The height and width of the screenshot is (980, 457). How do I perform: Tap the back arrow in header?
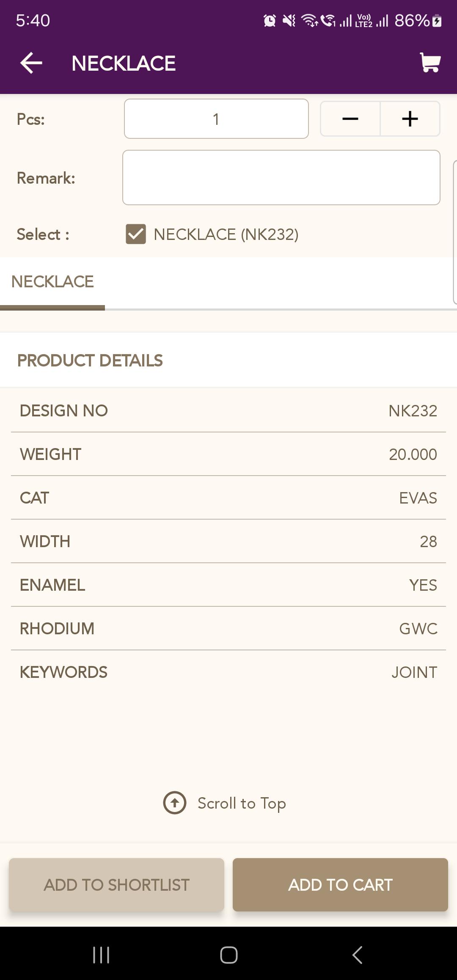coord(31,63)
